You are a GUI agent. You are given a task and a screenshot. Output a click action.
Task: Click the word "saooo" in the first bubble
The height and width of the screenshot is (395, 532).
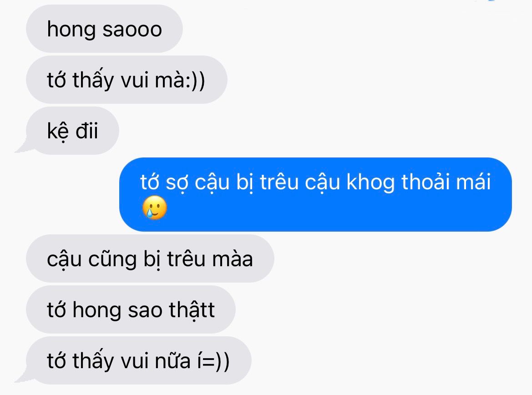pyautogui.click(x=132, y=30)
